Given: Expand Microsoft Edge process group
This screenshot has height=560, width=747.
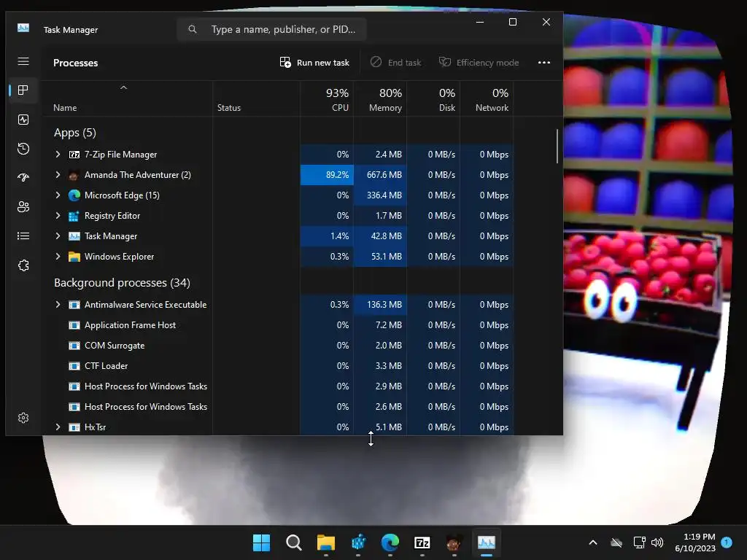Looking at the screenshot, I should (x=58, y=195).
